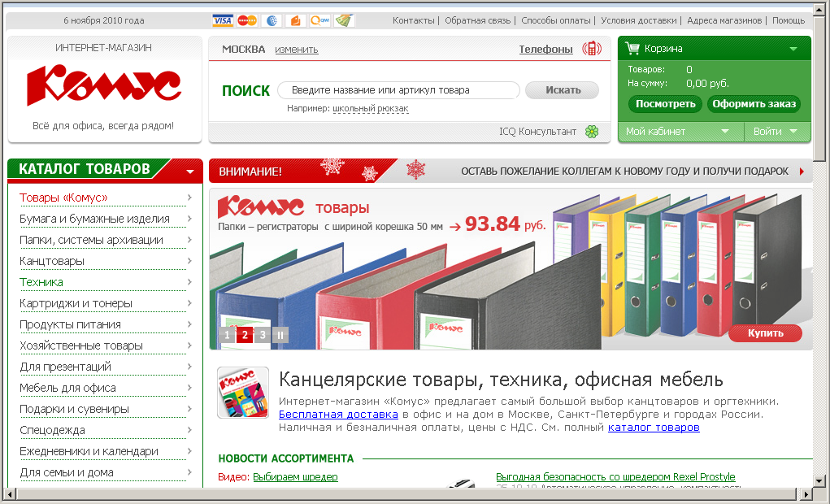Pause the banner slideshow
This screenshot has height=504, width=830.
280,335
